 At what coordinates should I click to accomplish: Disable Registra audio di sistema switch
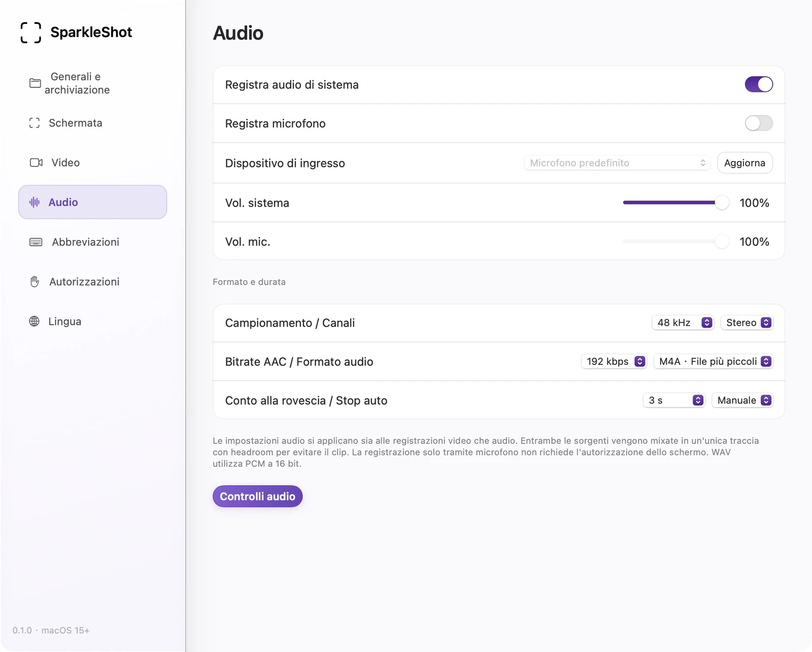759,84
